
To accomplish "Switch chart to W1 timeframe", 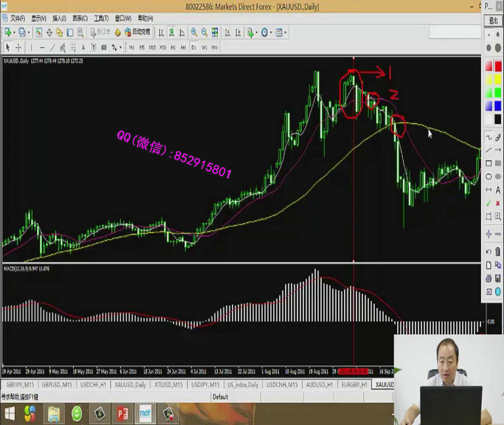I will (204, 47).
